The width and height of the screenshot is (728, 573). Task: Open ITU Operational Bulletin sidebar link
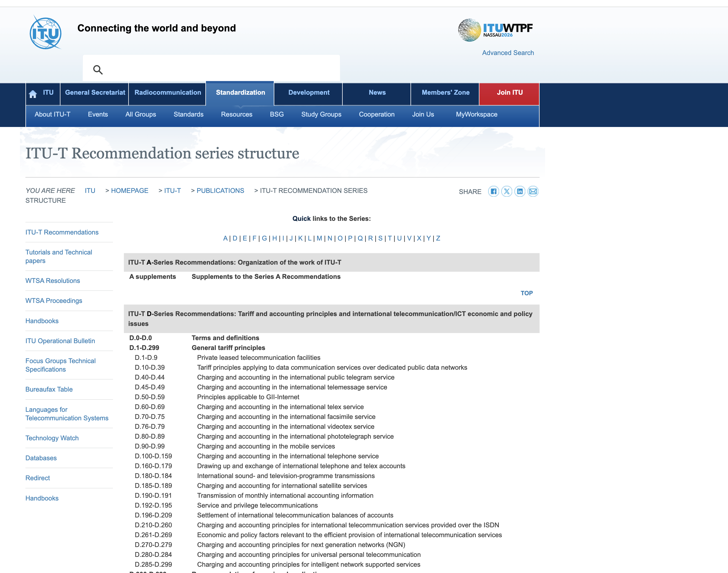click(x=60, y=341)
